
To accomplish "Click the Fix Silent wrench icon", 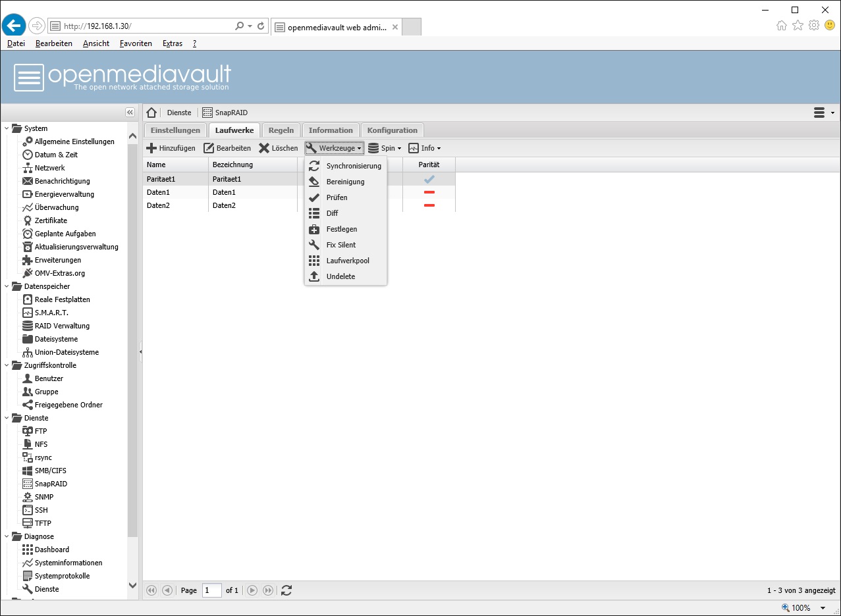I will coord(314,245).
